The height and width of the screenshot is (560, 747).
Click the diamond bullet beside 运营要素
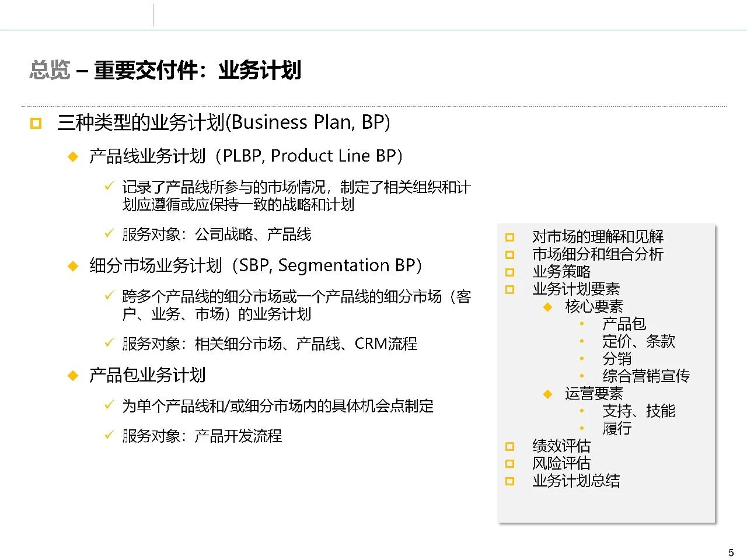coord(547,394)
